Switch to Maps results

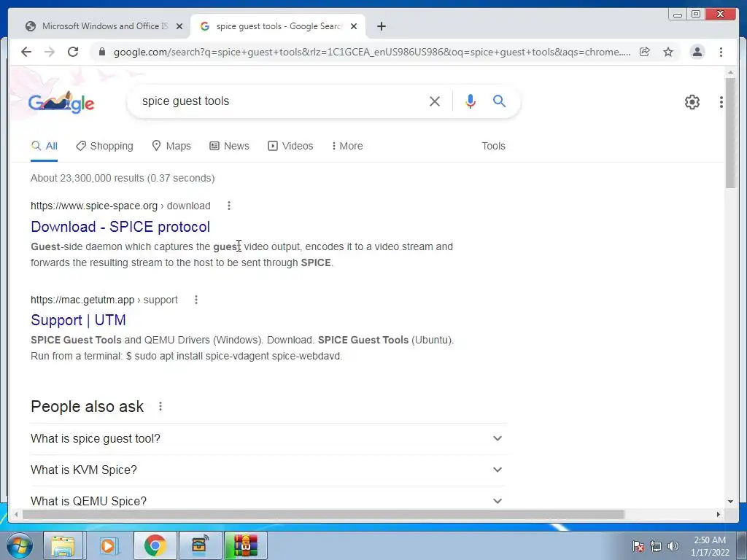[171, 146]
